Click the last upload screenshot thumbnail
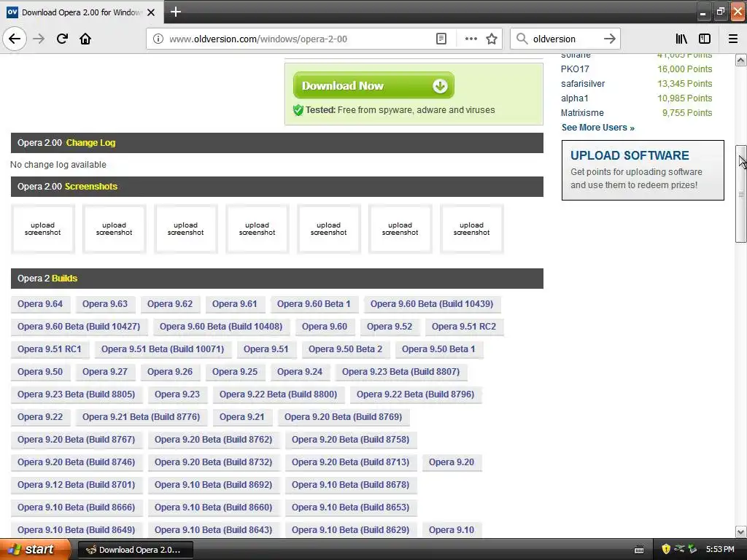747x560 pixels. pyautogui.click(x=472, y=229)
